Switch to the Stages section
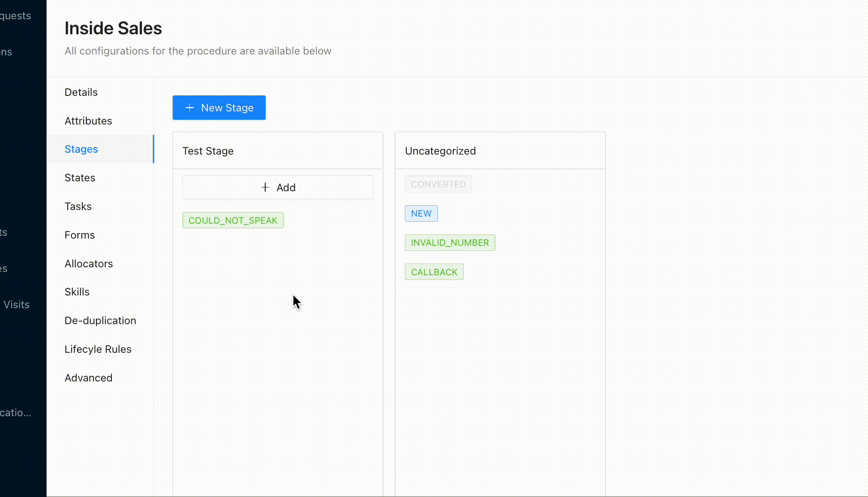 (81, 149)
